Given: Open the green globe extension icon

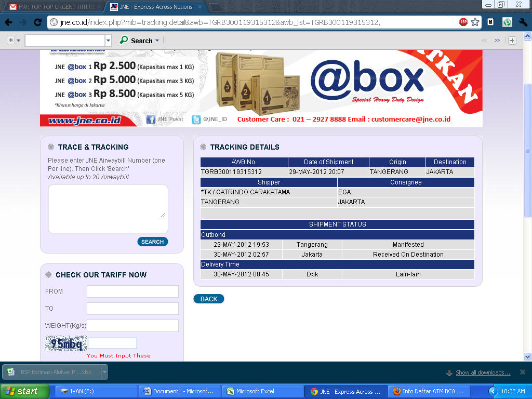Looking at the screenshot, I should [x=507, y=22].
